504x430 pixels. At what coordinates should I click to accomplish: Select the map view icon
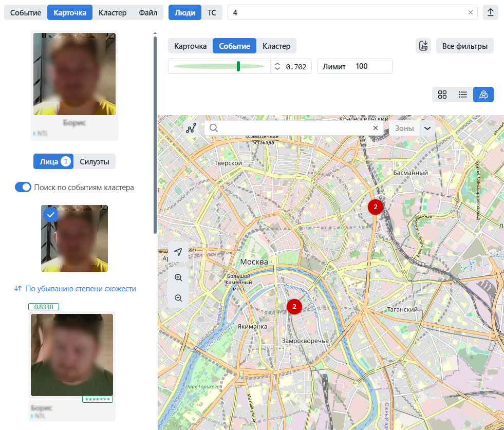[483, 95]
